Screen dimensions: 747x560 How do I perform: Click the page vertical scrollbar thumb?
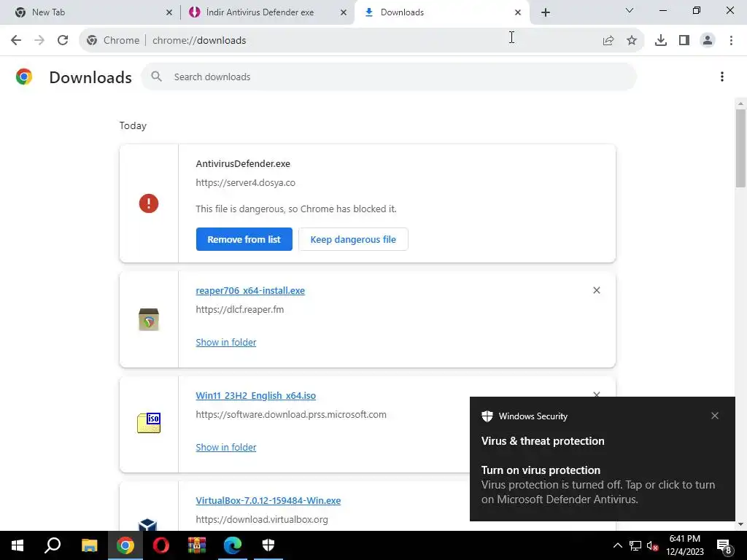740,147
